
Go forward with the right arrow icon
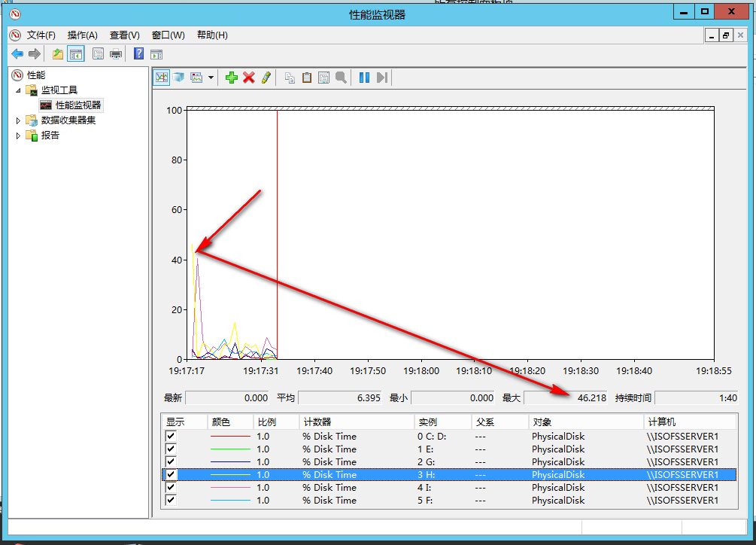coord(35,54)
